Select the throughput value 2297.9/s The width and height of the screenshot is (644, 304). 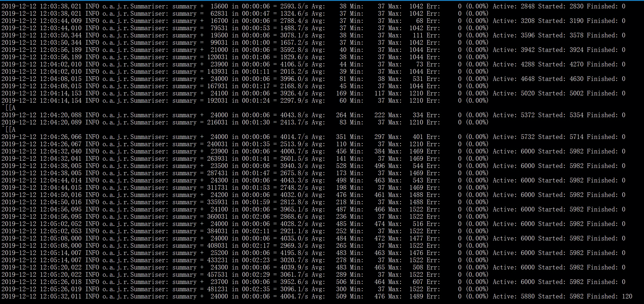coord(294,101)
